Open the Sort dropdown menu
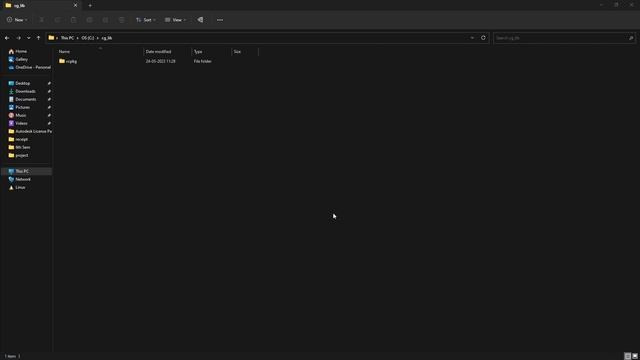The height and width of the screenshot is (360, 640). 146,20
